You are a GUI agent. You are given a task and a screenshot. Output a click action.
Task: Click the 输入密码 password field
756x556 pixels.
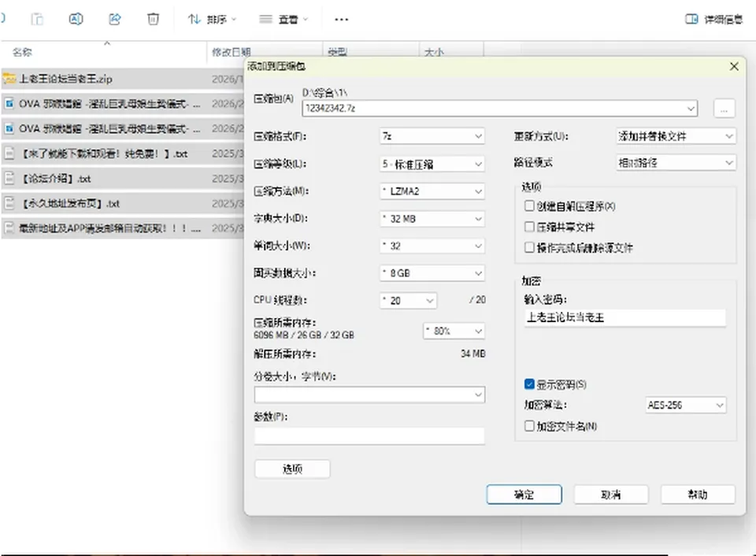click(625, 317)
